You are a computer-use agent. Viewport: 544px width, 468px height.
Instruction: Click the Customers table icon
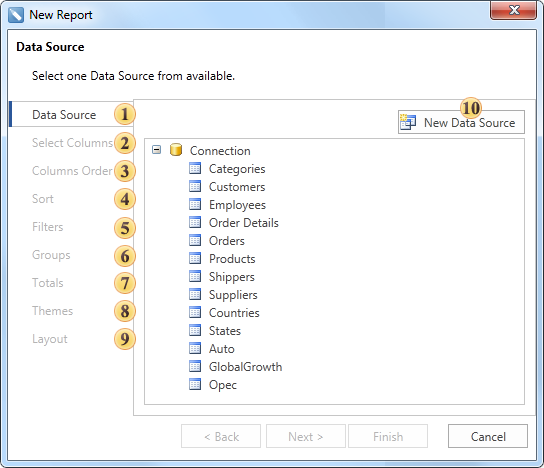[x=195, y=187]
